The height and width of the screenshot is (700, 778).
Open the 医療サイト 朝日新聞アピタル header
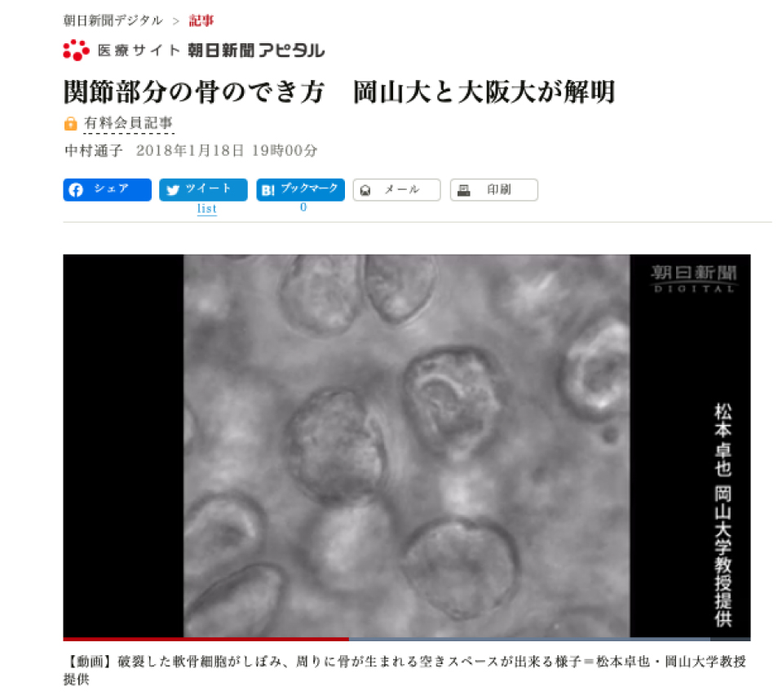(x=194, y=50)
